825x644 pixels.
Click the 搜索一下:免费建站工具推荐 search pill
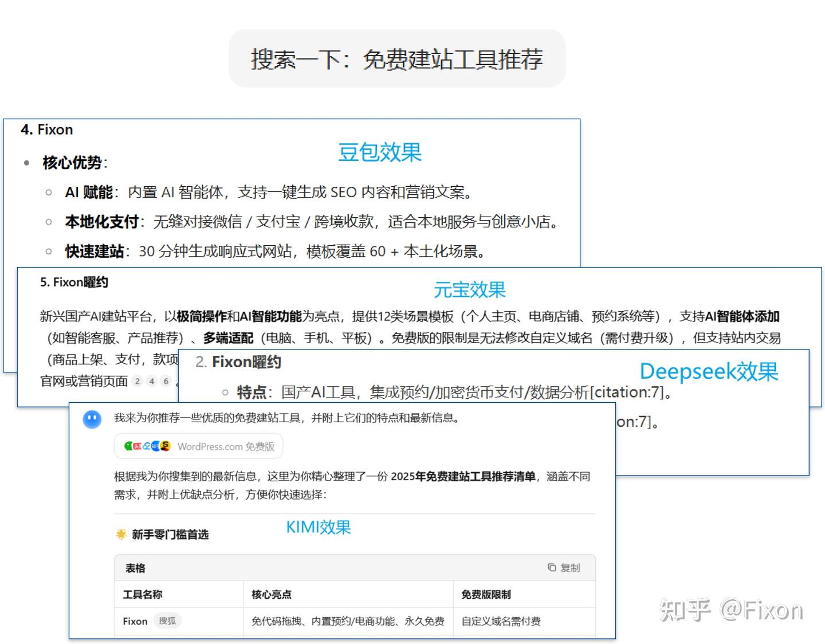click(x=397, y=59)
